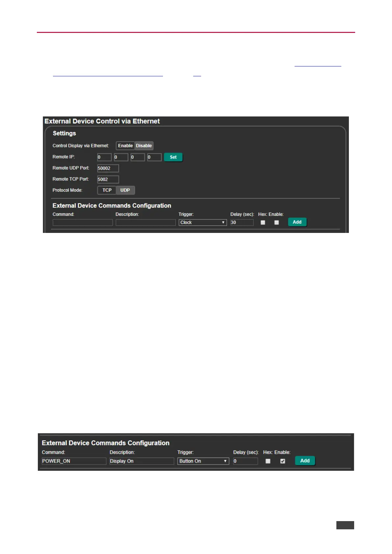
Task: Click the empty Command input field
Action: coord(83,223)
